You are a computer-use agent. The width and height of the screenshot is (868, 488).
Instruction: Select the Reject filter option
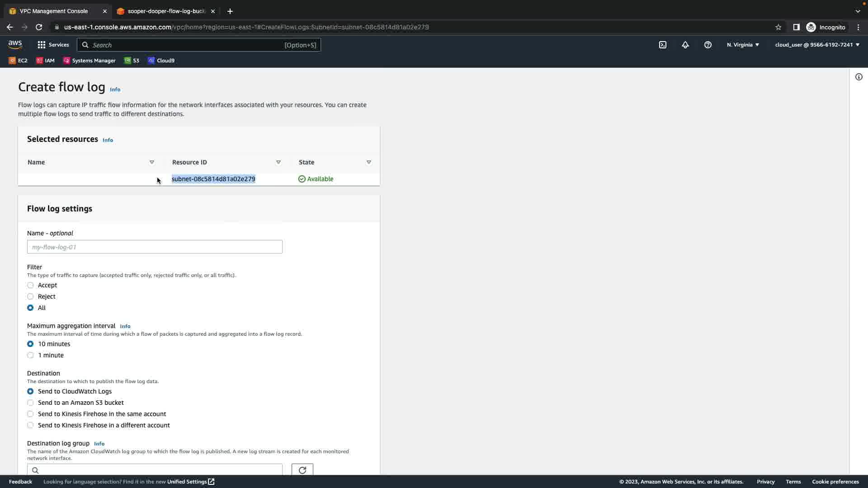click(30, 296)
